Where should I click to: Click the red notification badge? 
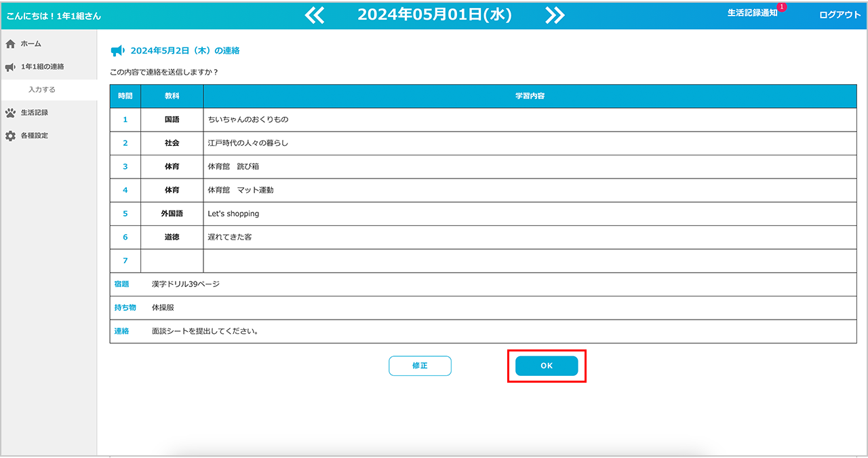pos(782,7)
